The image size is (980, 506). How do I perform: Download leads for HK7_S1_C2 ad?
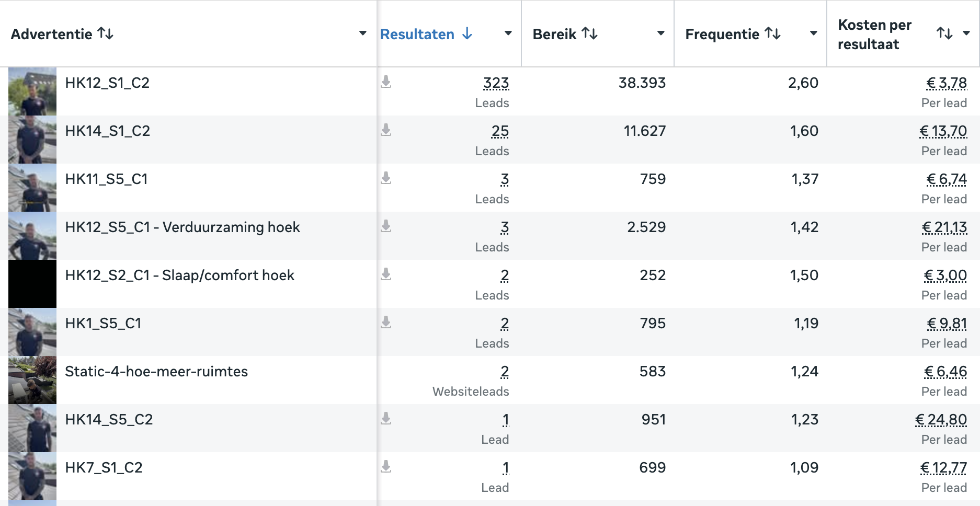pos(386,467)
